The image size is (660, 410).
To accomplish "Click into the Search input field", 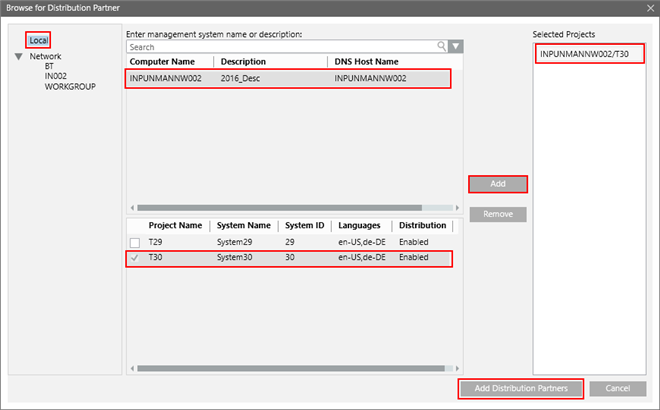I will pyautogui.click(x=280, y=46).
